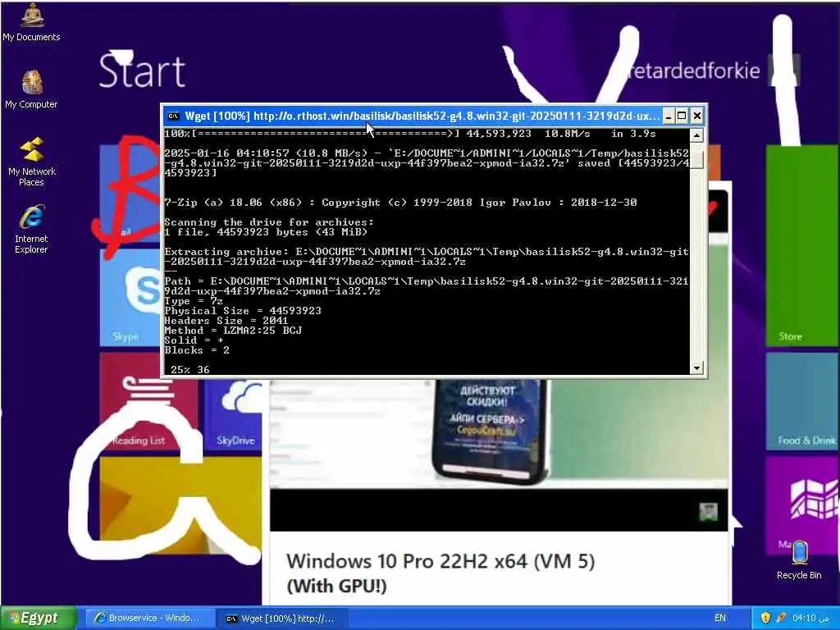Image resolution: width=840 pixels, height=630 pixels.
Task: Click the small avatar thumbnail below ad
Action: 708,512
